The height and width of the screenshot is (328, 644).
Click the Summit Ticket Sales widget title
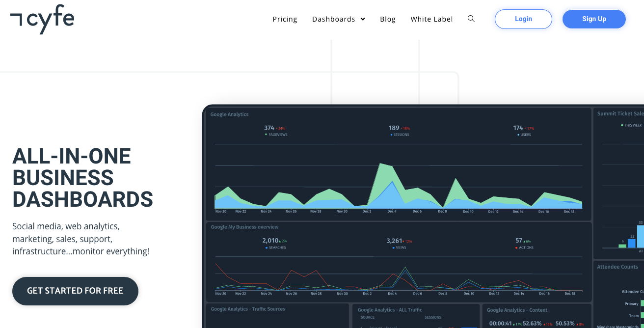pyautogui.click(x=620, y=113)
